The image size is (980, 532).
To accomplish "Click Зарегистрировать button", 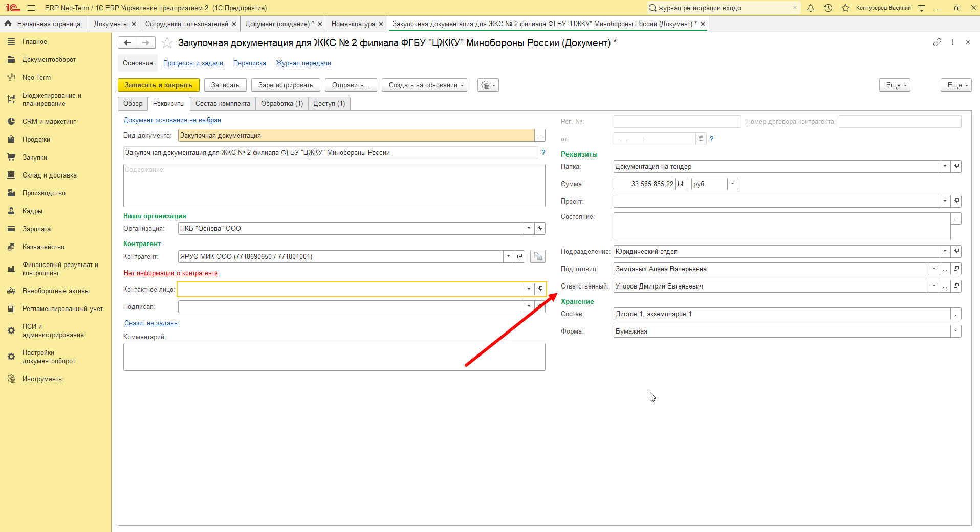I will [x=286, y=85].
